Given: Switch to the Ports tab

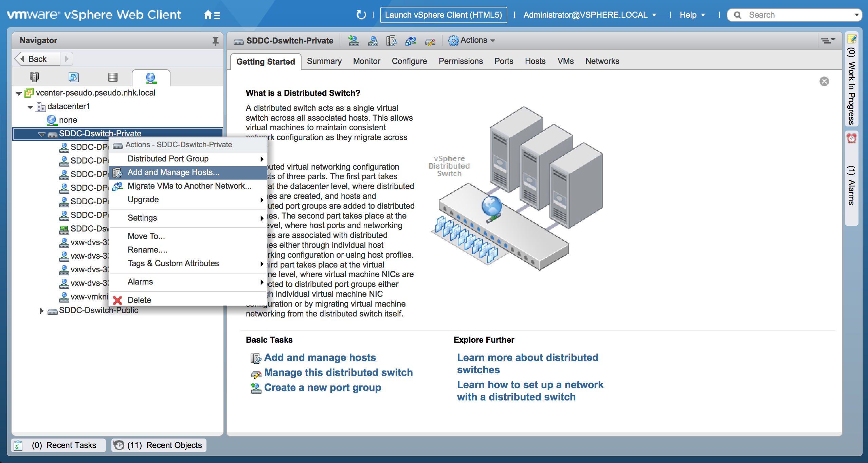Looking at the screenshot, I should tap(504, 61).
